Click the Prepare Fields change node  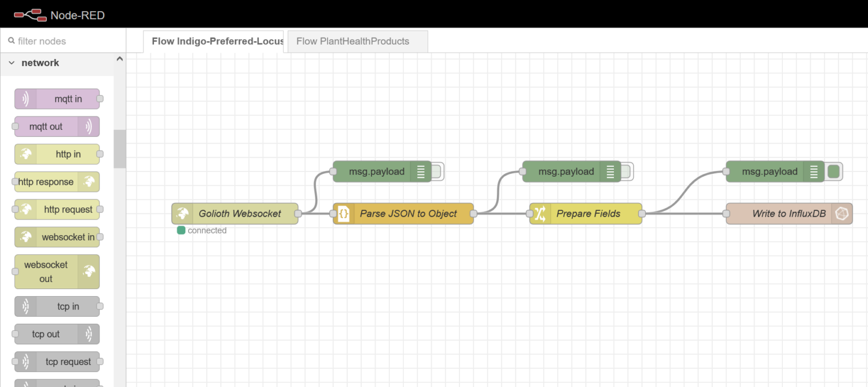point(584,214)
